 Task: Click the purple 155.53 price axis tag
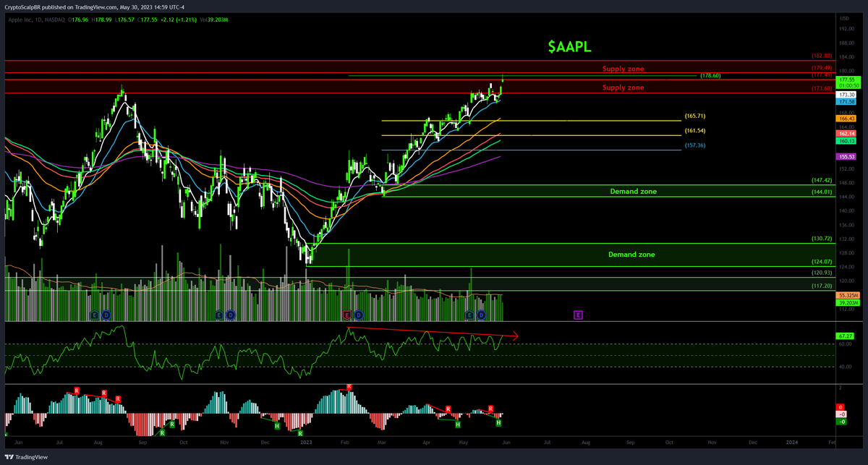pos(847,156)
